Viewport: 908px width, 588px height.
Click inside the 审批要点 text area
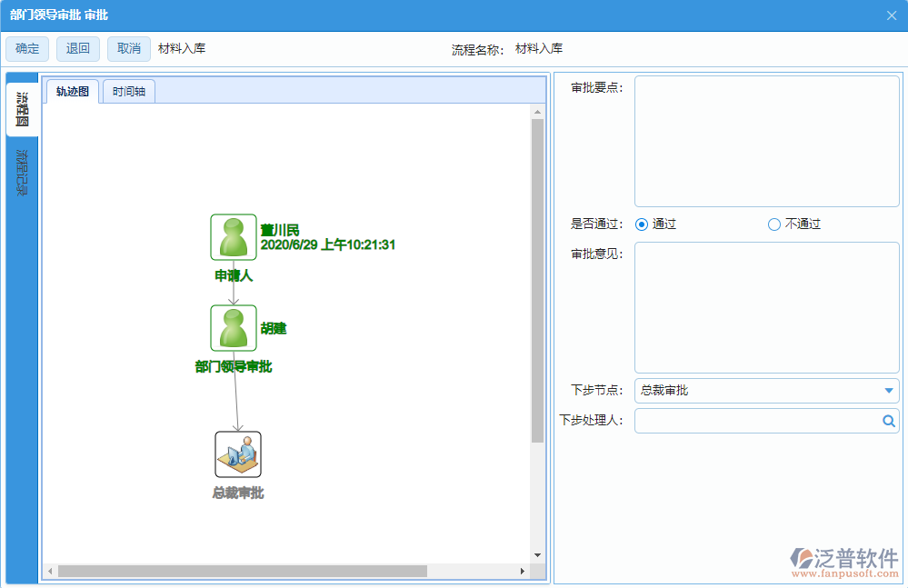[767, 141]
